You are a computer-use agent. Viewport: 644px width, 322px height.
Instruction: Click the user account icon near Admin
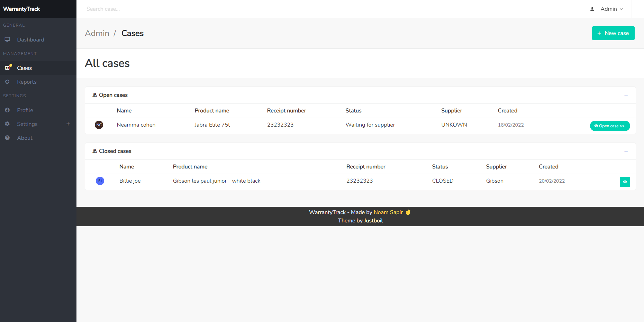592,9
